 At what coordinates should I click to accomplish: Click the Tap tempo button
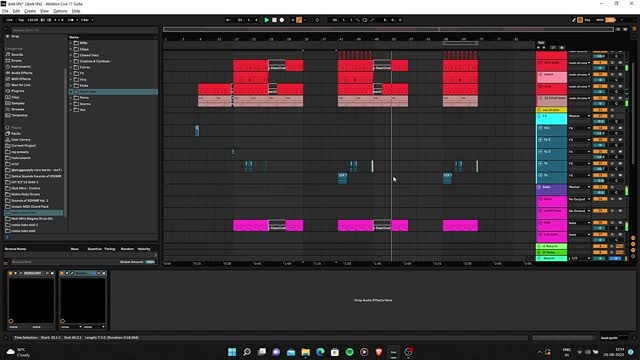[x=21, y=20]
